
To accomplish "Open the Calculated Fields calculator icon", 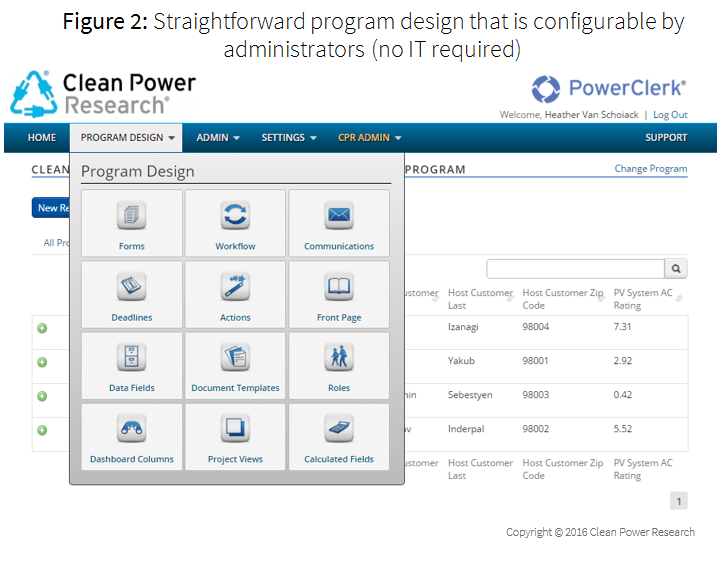I will click(339, 428).
